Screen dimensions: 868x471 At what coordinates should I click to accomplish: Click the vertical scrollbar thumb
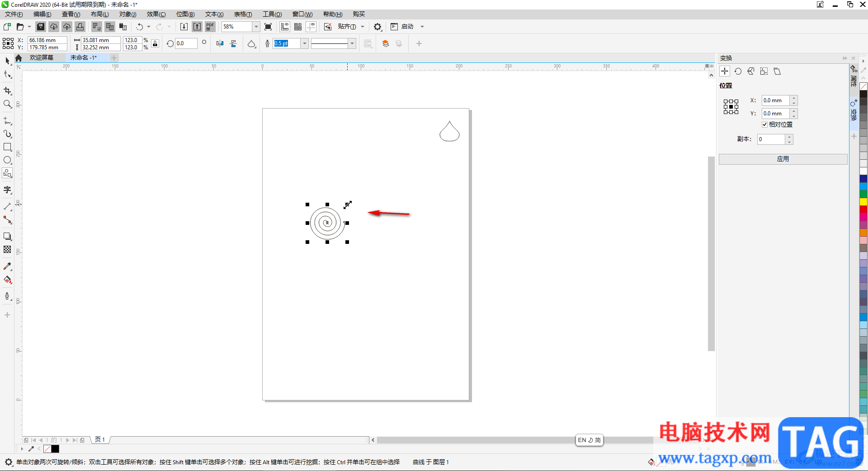[711, 253]
